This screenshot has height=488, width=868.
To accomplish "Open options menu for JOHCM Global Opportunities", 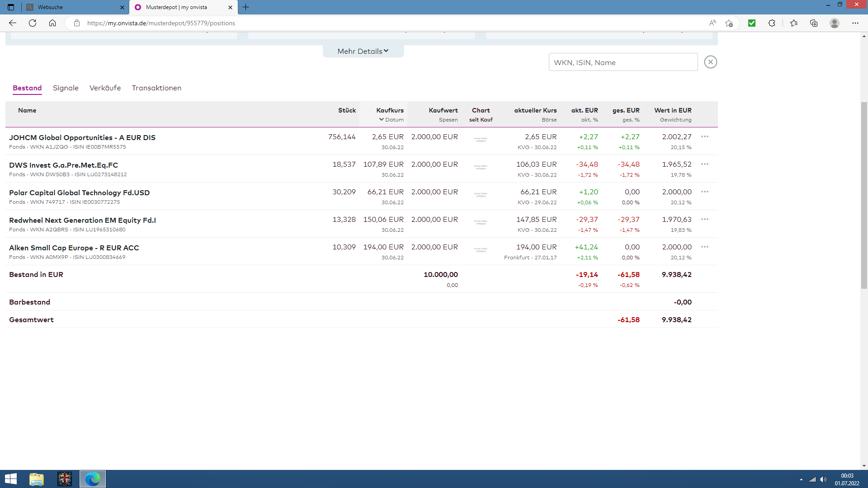I will click(704, 136).
